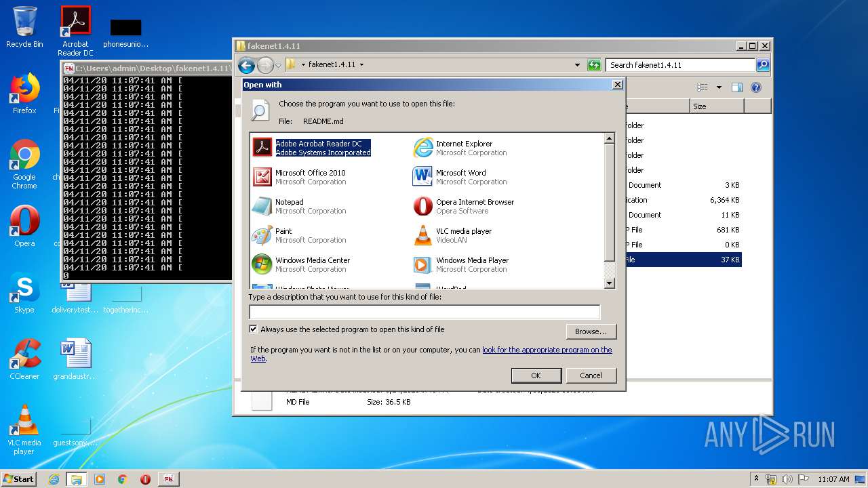Close the Open with dialog

pyautogui.click(x=617, y=85)
